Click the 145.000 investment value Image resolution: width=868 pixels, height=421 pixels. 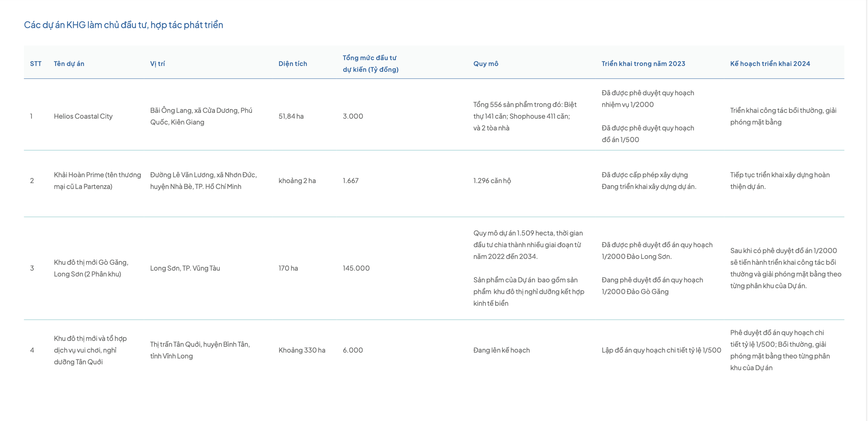(x=356, y=268)
